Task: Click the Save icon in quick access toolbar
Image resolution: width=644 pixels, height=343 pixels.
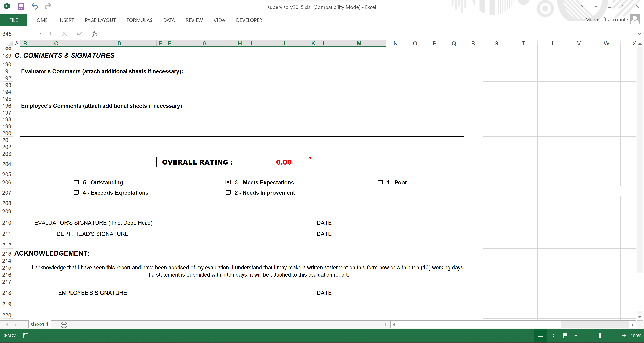Action: pos(21,7)
